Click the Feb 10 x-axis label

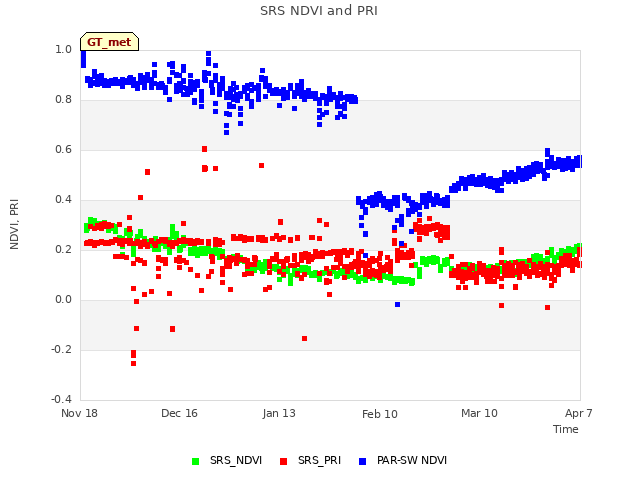[380, 414]
